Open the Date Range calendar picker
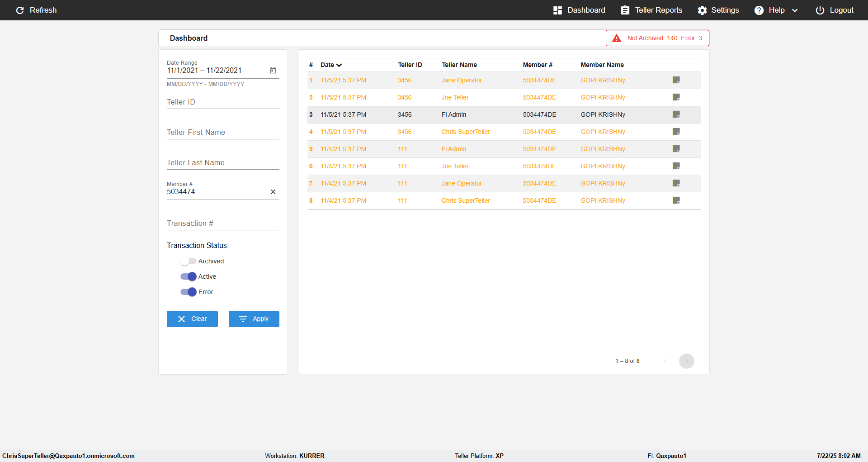Image resolution: width=868 pixels, height=462 pixels. click(273, 70)
